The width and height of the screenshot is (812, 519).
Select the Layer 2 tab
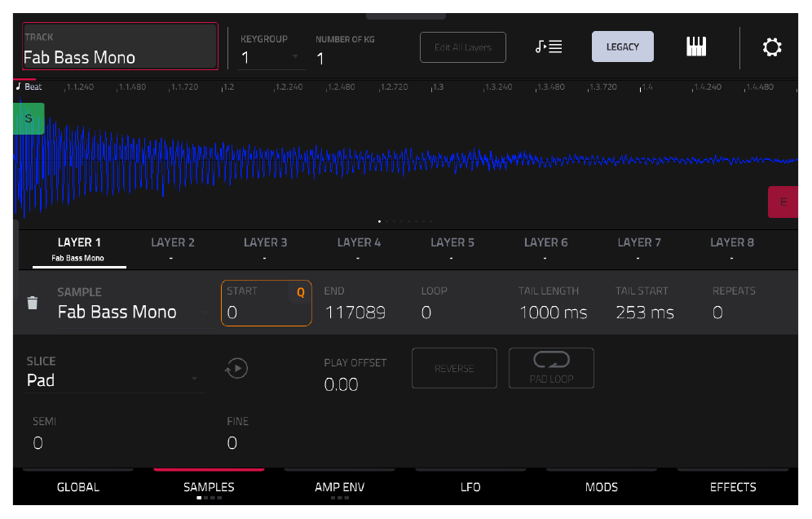pyautogui.click(x=173, y=250)
